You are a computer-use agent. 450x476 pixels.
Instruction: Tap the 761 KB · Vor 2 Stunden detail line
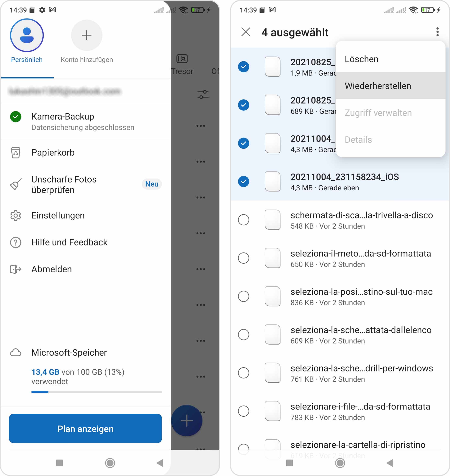coord(328,379)
